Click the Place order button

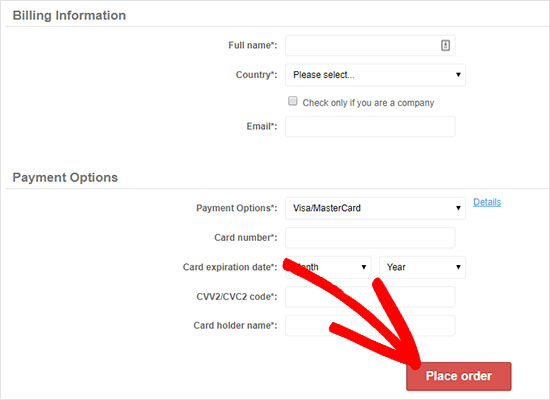pyautogui.click(x=458, y=376)
